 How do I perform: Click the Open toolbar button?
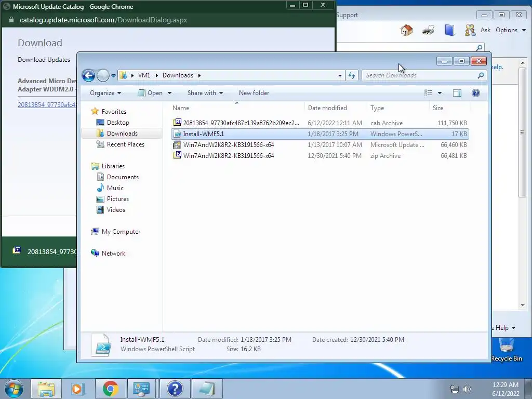tap(151, 93)
